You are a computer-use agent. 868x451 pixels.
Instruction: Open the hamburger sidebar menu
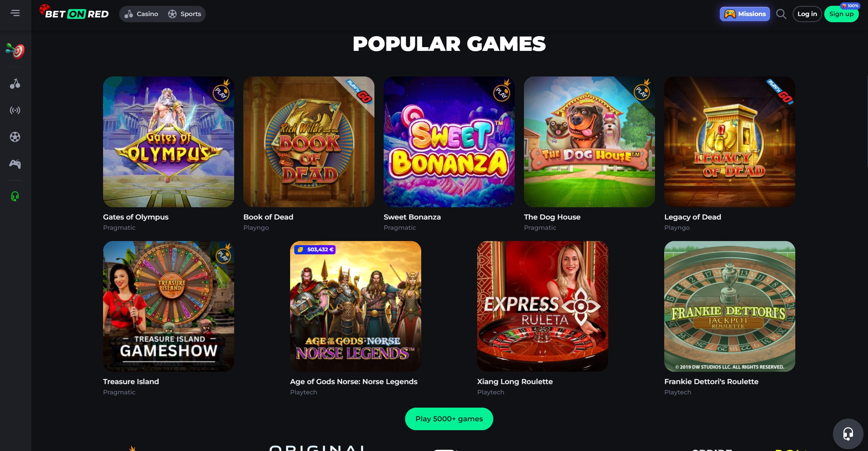(15, 13)
